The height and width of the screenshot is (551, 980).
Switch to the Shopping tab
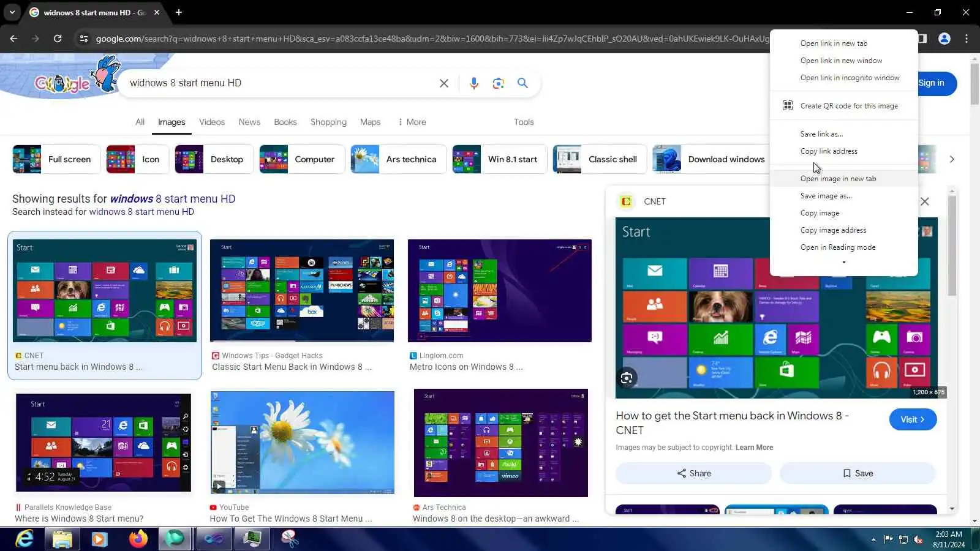[328, 122]
